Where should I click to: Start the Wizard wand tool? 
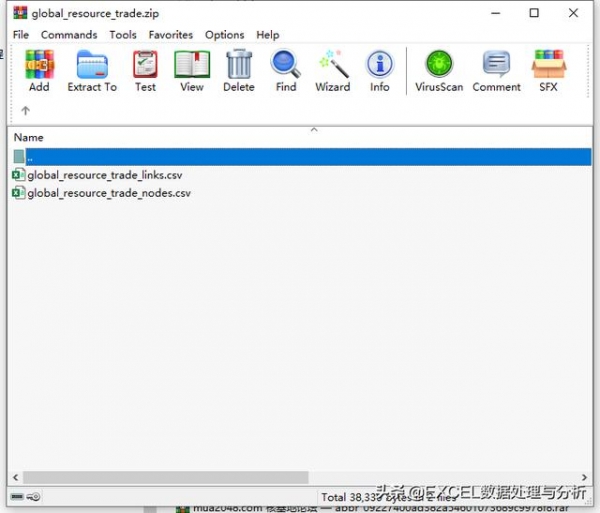coord(333,70)
